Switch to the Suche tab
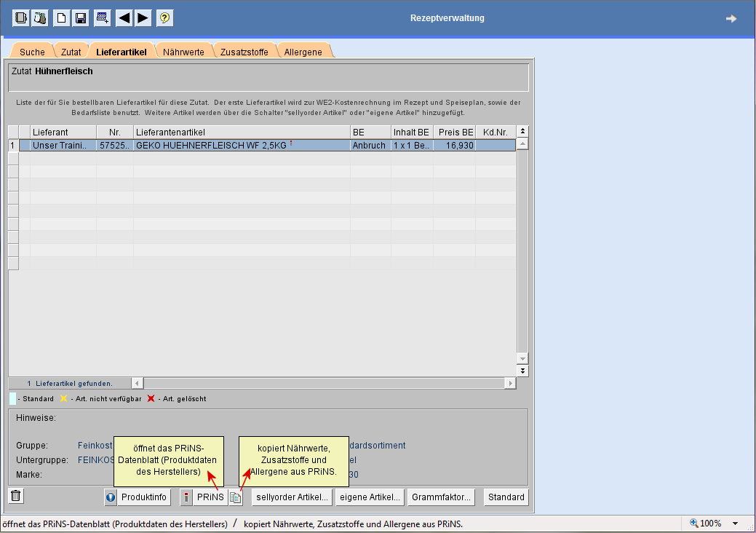This screenshot has width=756, height=533. tap(32, 52)
